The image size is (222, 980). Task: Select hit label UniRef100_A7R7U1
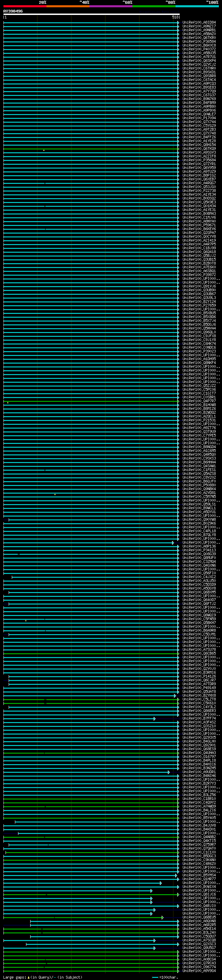click(199, 57)
